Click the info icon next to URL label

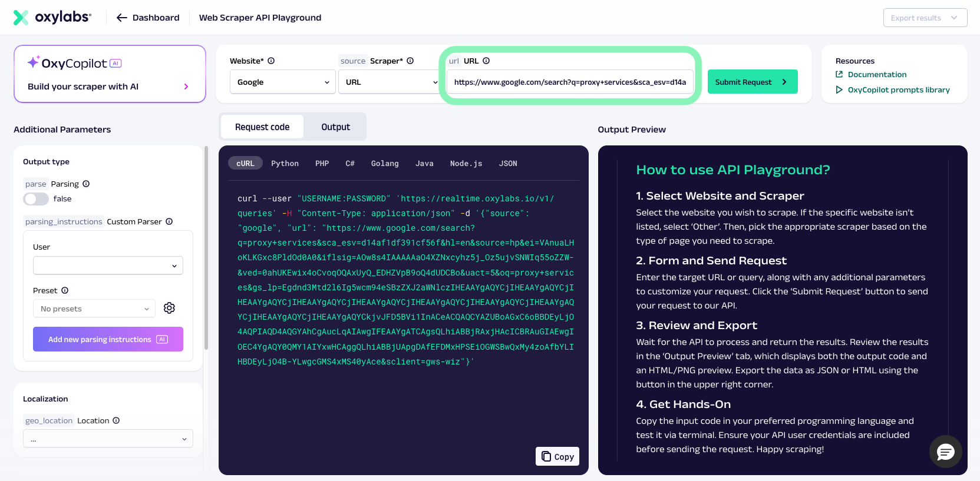pos(486,61)
